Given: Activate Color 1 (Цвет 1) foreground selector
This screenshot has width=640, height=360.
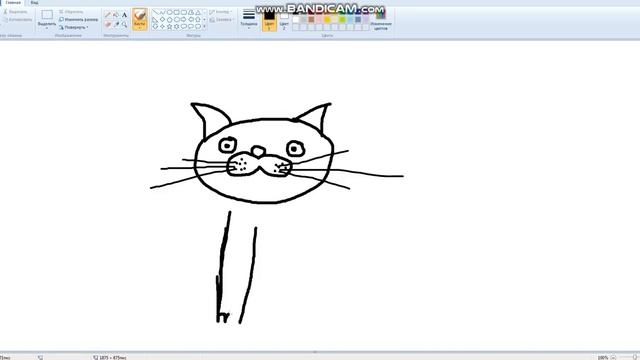Looking at the screenshot, I should pyautogui.click(x=269, y=20).
